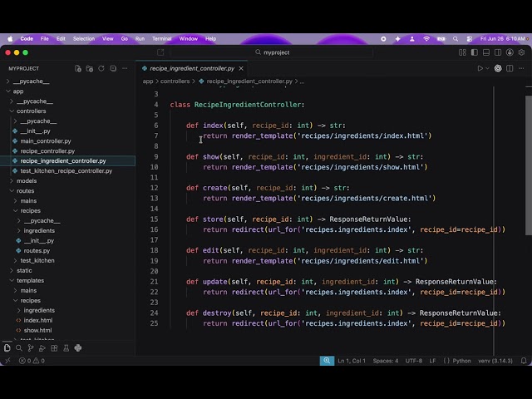Screen dimensions: 532x399
Task: Click LF end-of-line selector
Action: point(432,361)
